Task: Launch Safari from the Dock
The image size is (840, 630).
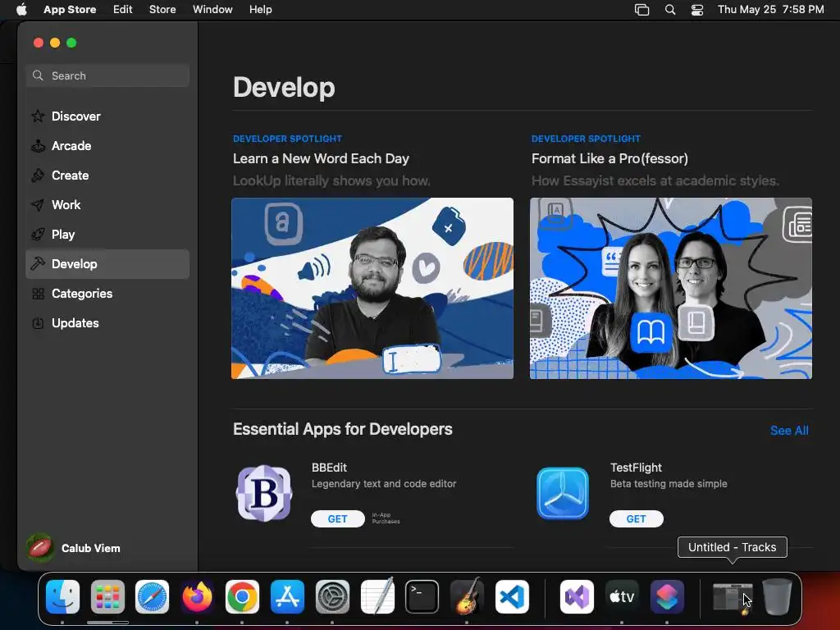Action: (x=152, y=597)
